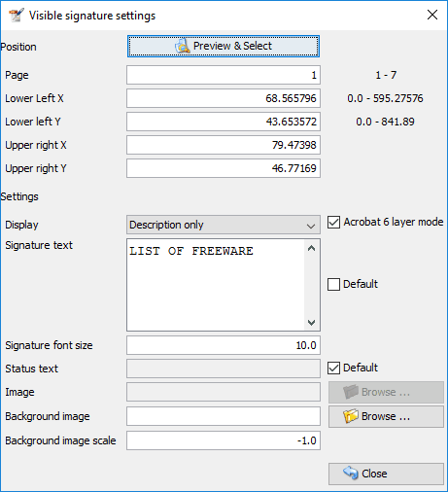Click the signature pen icon in title bar
Screen dimensions: 448x492
(x=17, y=16)
